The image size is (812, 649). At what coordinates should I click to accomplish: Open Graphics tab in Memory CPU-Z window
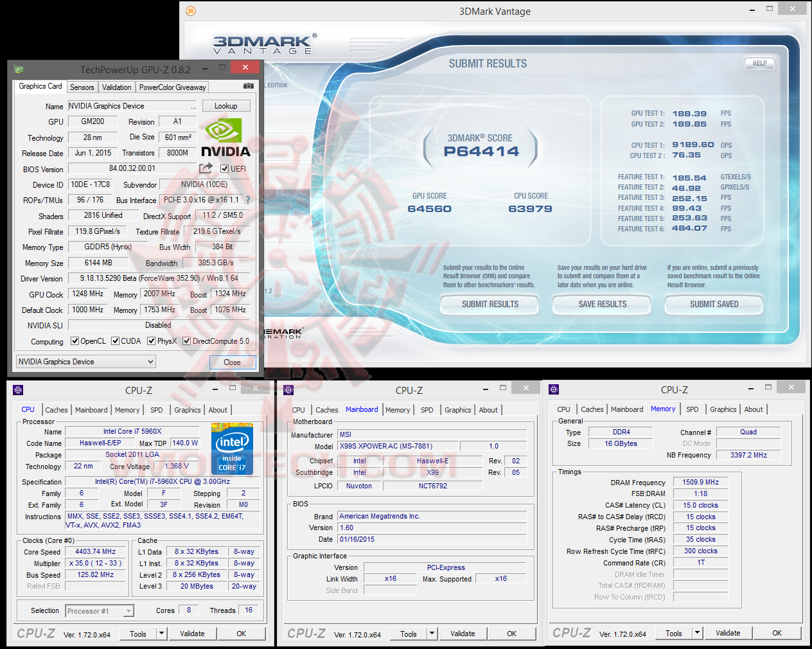click(723, 409)
